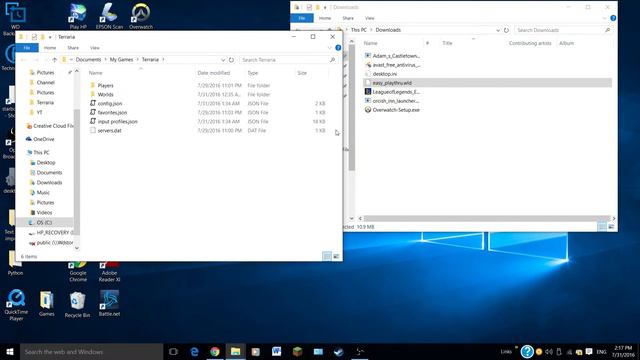
Task: Click Downloads window horizontal scrollbar
Action: [x=487, y=218]
